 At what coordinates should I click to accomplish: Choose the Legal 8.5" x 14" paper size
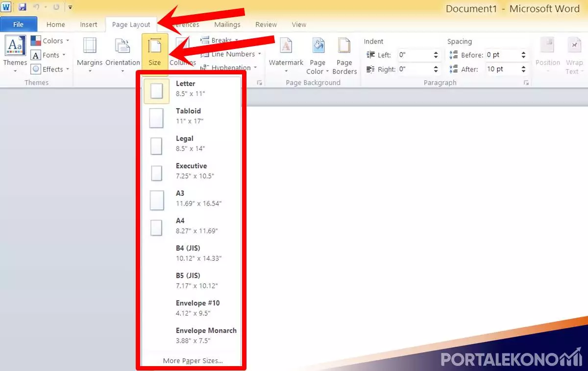click(x=192, y=145)
